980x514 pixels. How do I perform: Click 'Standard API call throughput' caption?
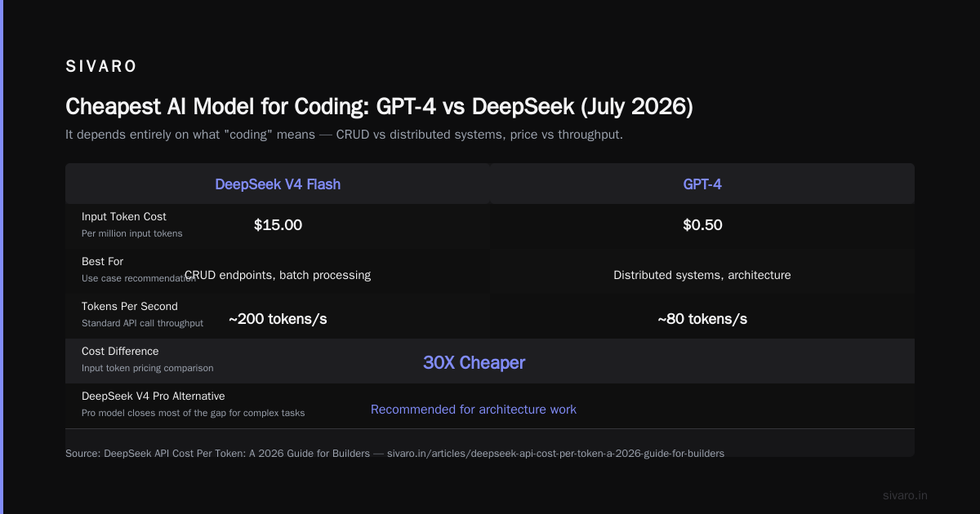click(x=142, y=323)
